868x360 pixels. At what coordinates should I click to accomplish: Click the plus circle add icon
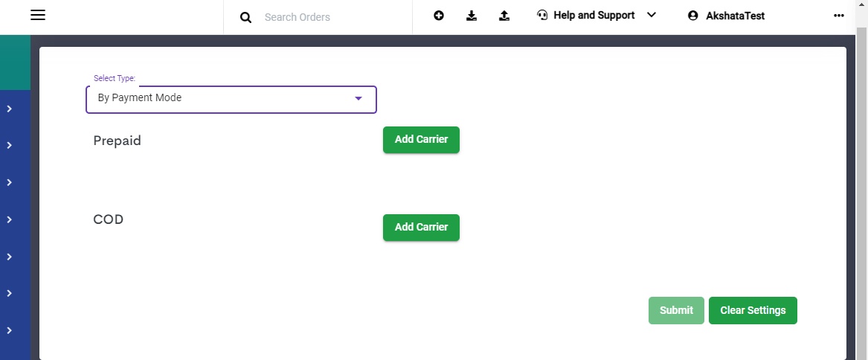coord(438,16)
